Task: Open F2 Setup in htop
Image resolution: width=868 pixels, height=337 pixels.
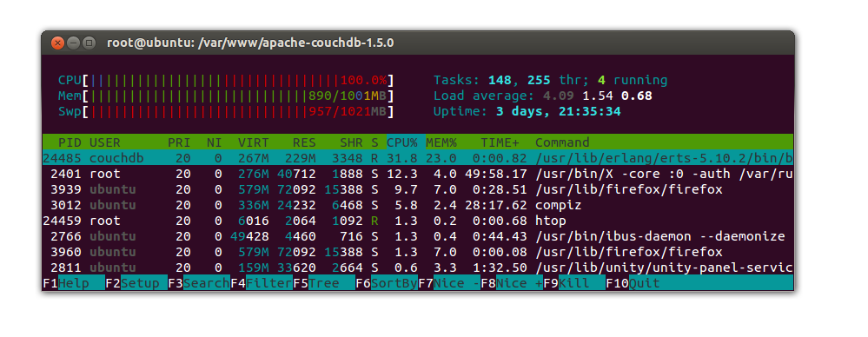Action: (x=136, y=283)
